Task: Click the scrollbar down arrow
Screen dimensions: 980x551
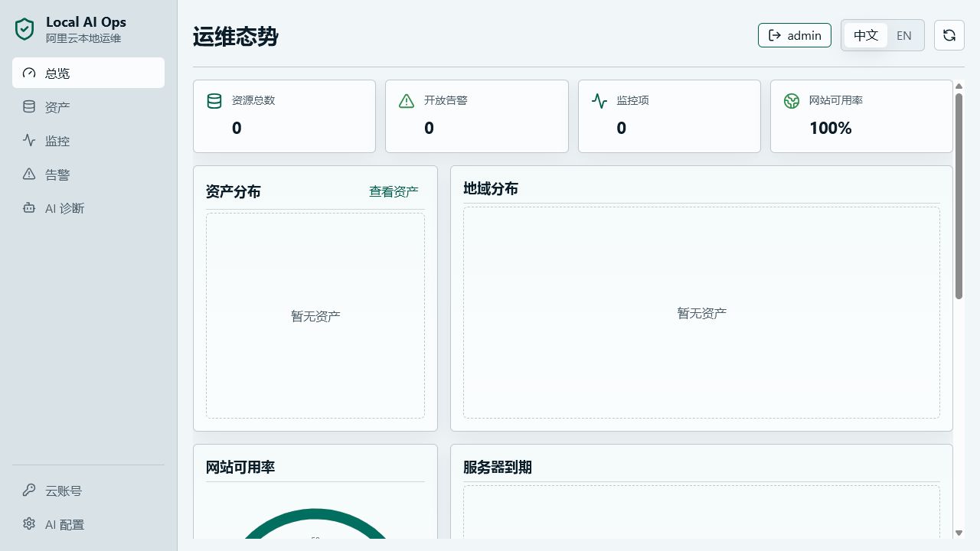Action: tap(959, 533)
